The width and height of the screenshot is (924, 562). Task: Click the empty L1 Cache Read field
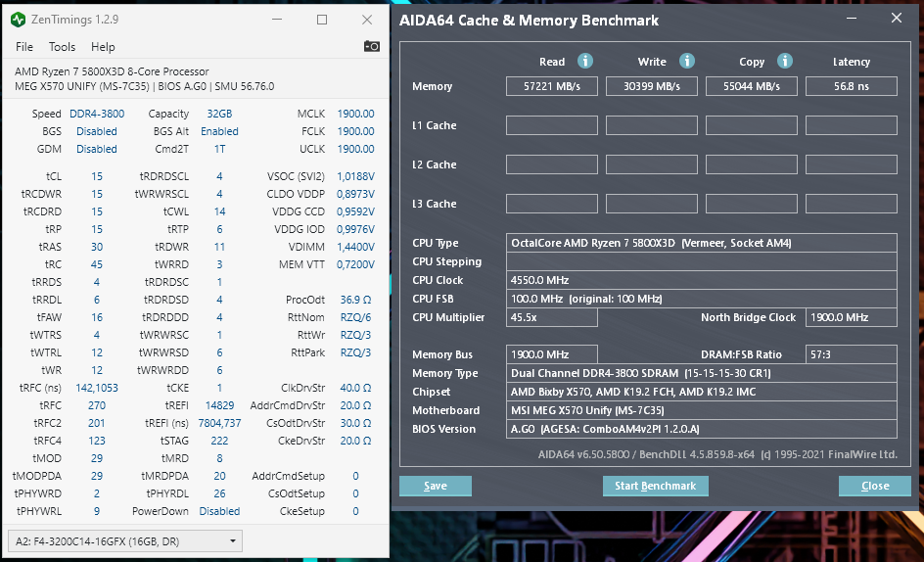pyautogui.click(x=552, y=125)
